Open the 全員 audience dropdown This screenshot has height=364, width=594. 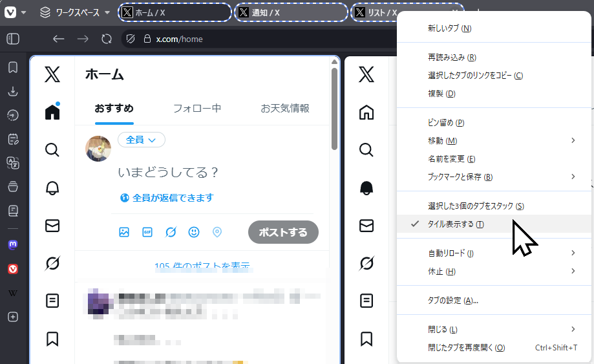(141, 140)
